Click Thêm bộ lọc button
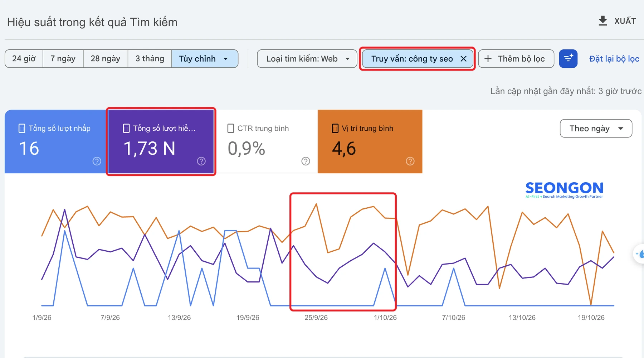Screen dimensions: 644x358 [516, 59]
